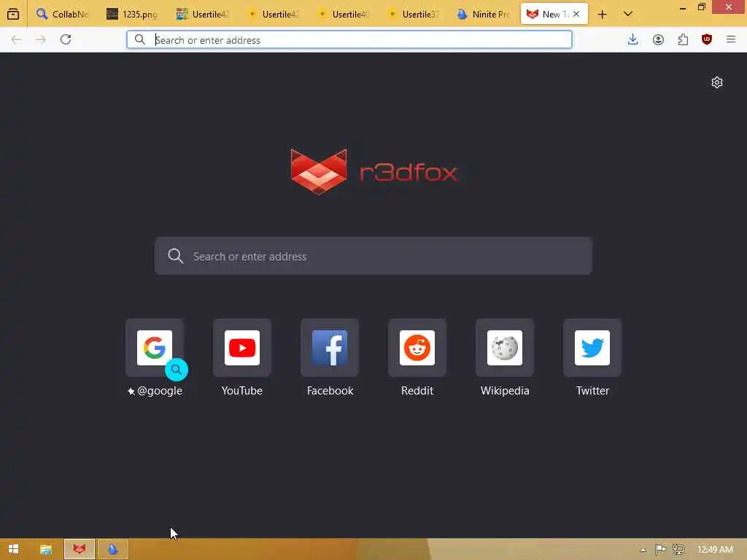The height and width of the screenshot is (560, 747).
Task: Open the Twitter shortcut tile
Action: click(592, 348)
